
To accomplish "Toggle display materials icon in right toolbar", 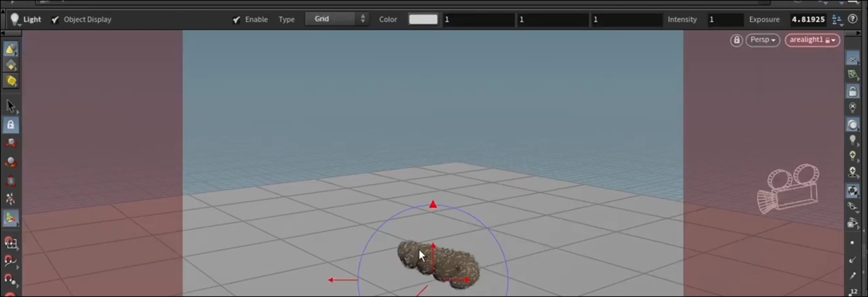I will [853, 191].
